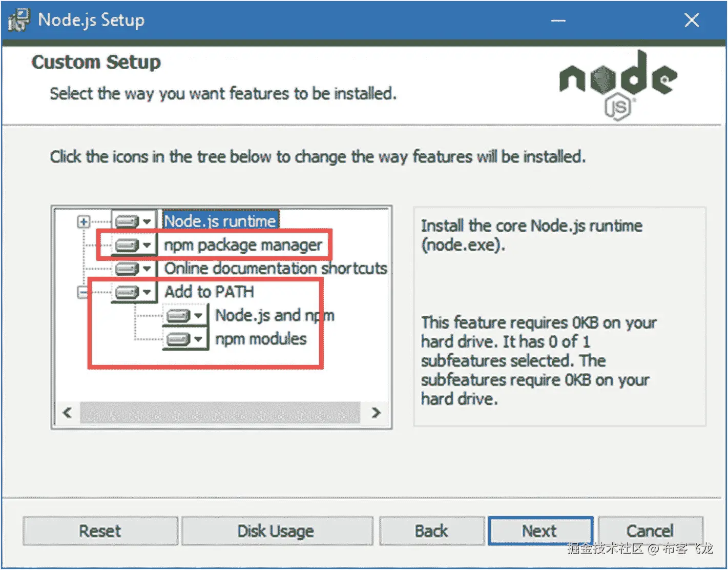Proceed with the Next button
This screenshot has height=570, width=728.
[x=540, y=531]
